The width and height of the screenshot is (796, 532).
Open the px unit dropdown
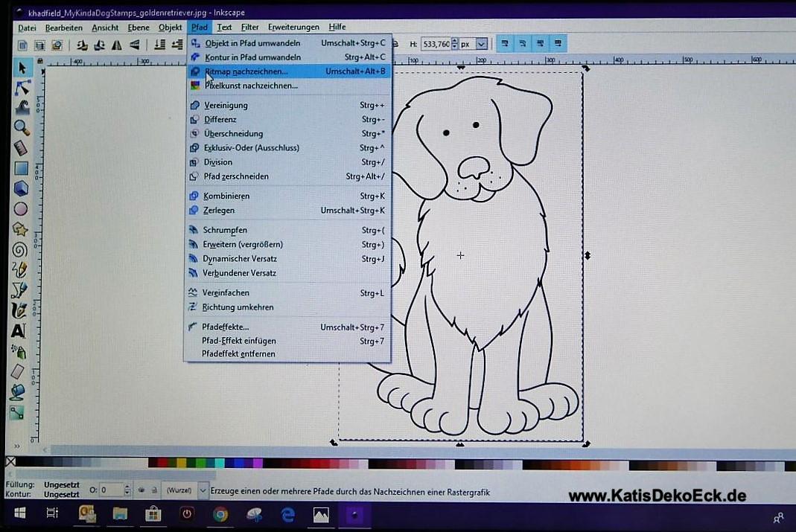(x=481, y=45)
